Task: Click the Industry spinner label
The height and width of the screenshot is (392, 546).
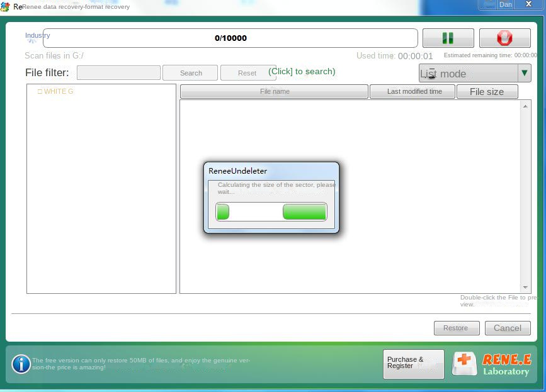Action: tap(38, 35)
